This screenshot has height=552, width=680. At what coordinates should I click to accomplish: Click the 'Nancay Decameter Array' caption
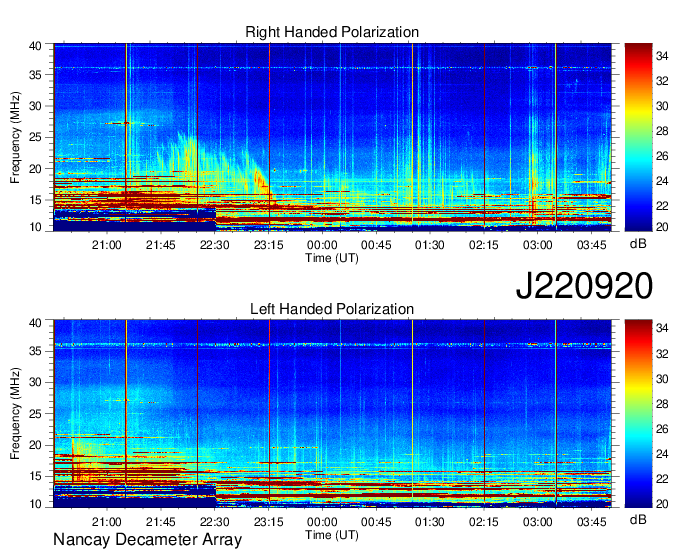pyautogui.click(x=147, y=540)
